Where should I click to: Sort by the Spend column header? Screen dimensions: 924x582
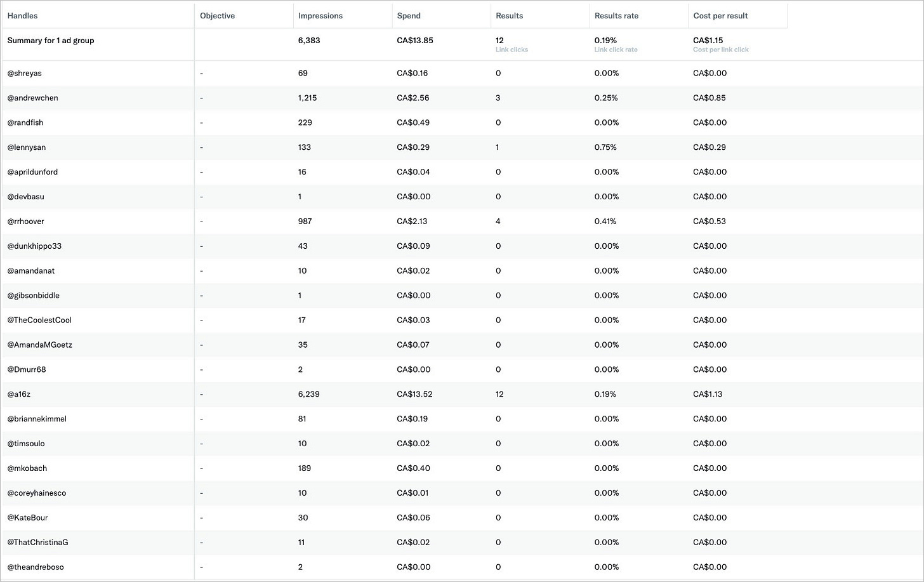409,16
